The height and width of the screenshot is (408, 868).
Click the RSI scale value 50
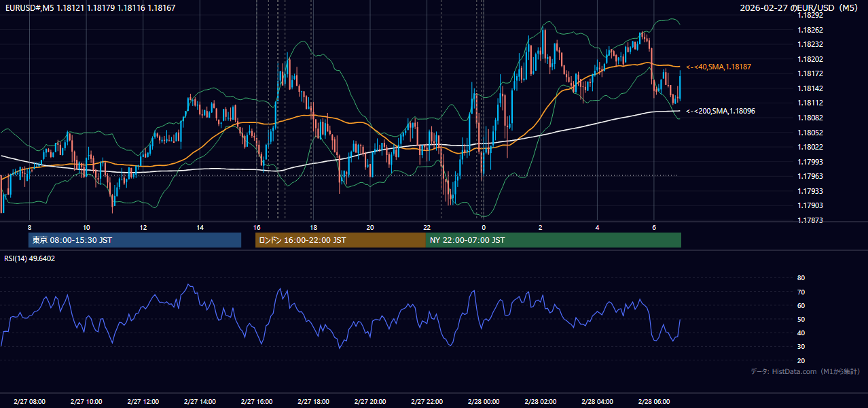click(801, 319)
